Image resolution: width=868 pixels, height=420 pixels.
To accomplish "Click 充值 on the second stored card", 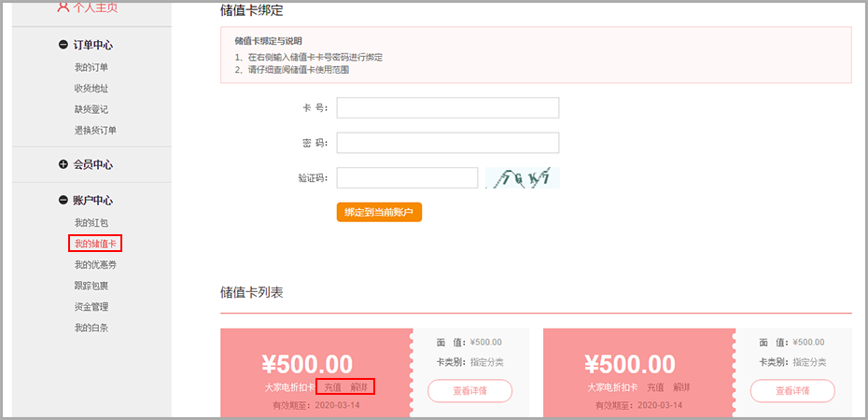I will 655,387.
